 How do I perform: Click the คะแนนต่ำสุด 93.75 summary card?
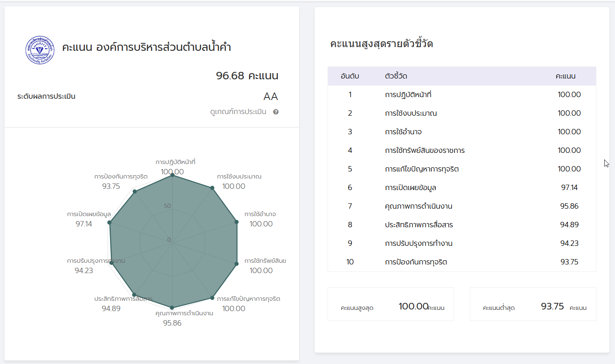click(533, 304)
